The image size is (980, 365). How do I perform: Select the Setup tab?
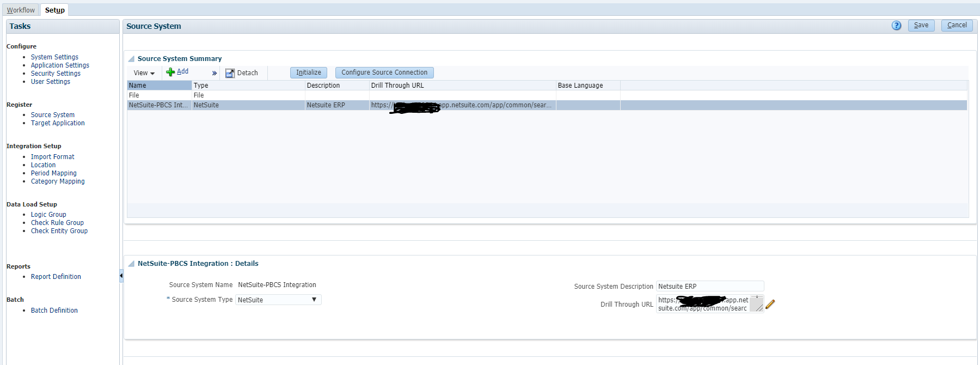[x=54, y=10]
